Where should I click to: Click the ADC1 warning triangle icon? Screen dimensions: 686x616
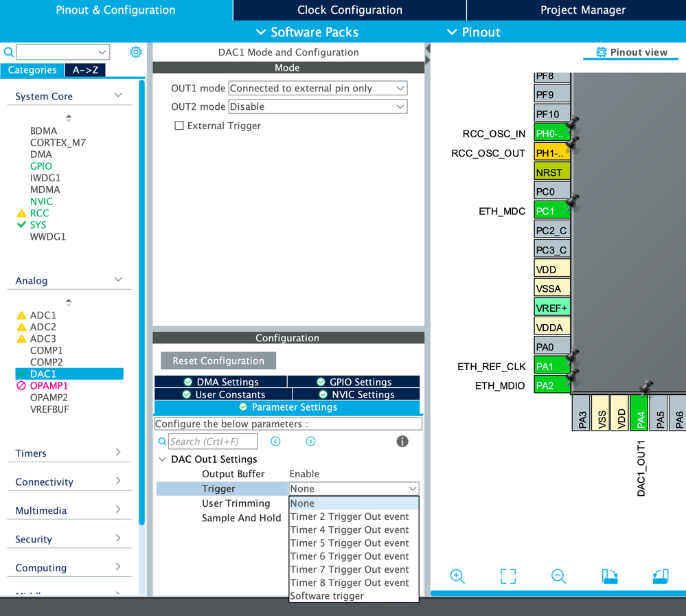click(x=21, y=315)
